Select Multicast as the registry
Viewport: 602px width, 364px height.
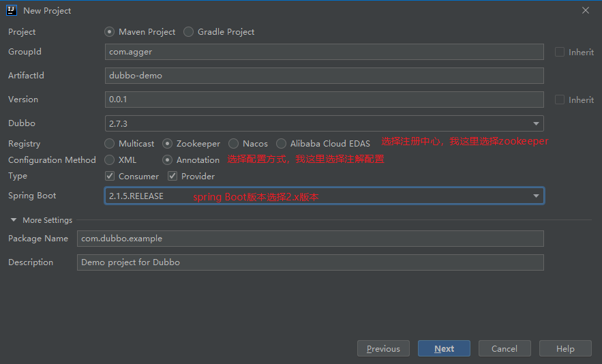(109, 144)
